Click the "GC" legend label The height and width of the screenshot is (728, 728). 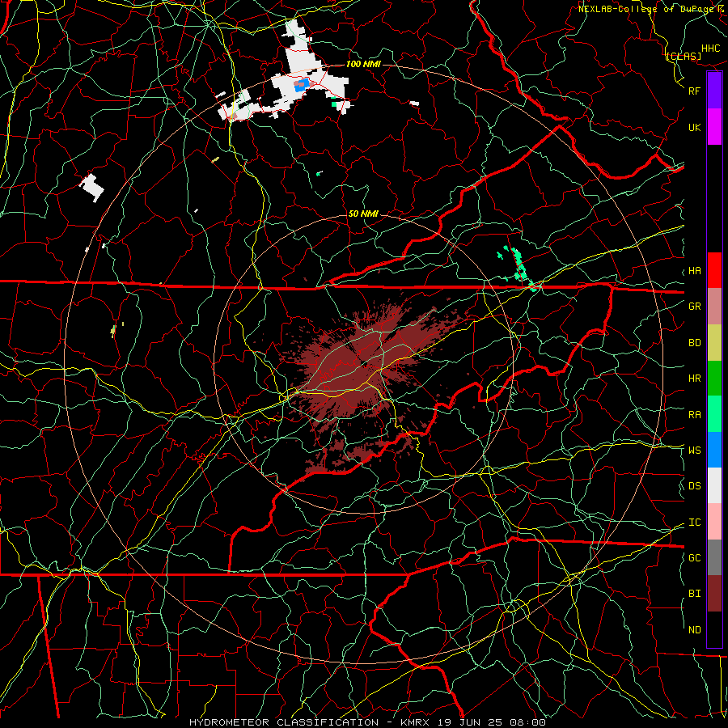695,558
